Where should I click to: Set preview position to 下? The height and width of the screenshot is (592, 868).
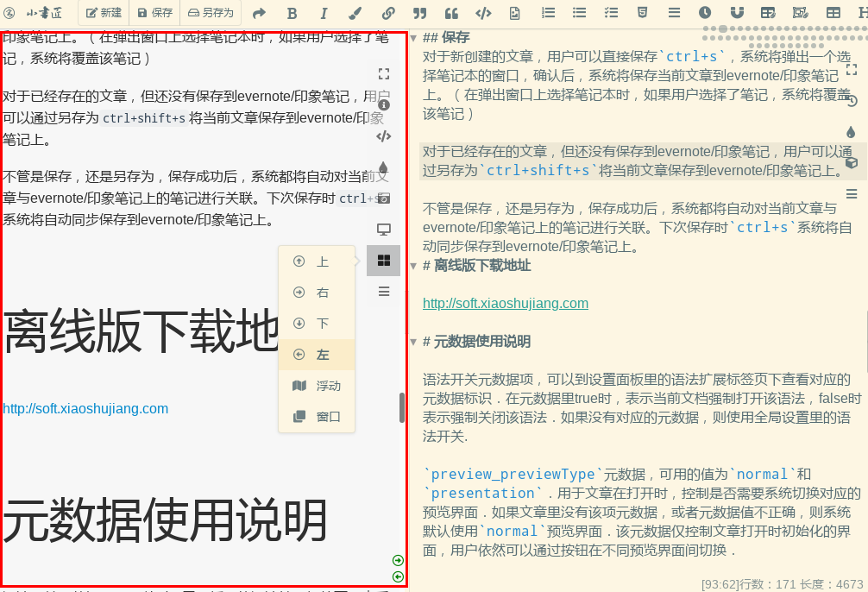[x=317, y=324]
